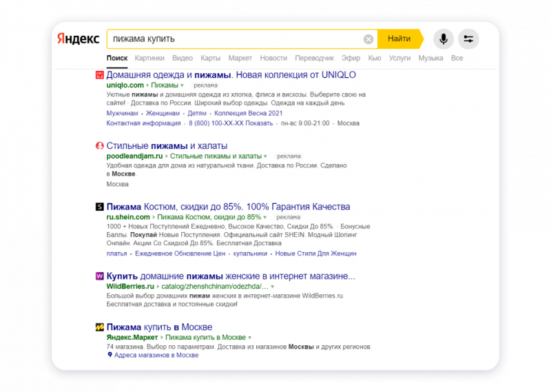Start voice search with the microphone icon
The width and height of the screenshot is (551, 392).
coord(444,39)
